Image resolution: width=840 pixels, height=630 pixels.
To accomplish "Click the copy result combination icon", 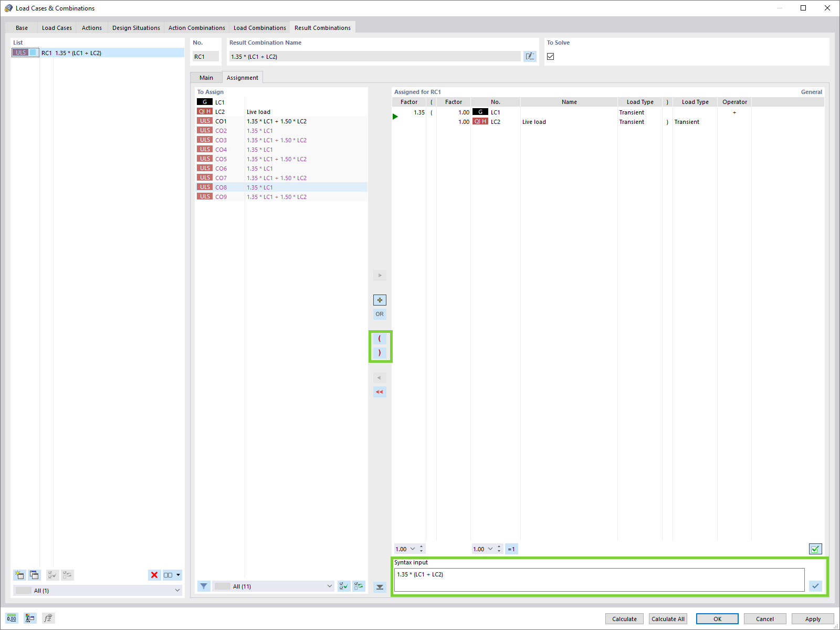I will (x=35, y=575).
